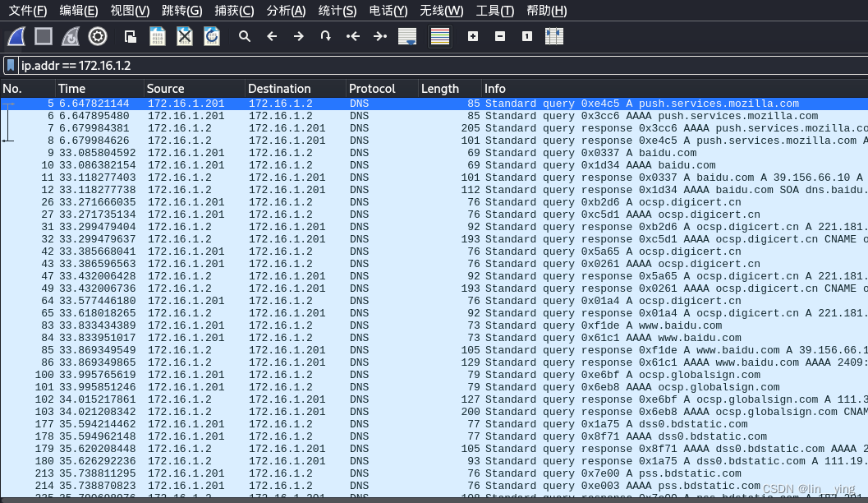Image resolution: width=868 pixels, height=503 pixels.
Task: Close this capture file
Action: coord(185,36)
